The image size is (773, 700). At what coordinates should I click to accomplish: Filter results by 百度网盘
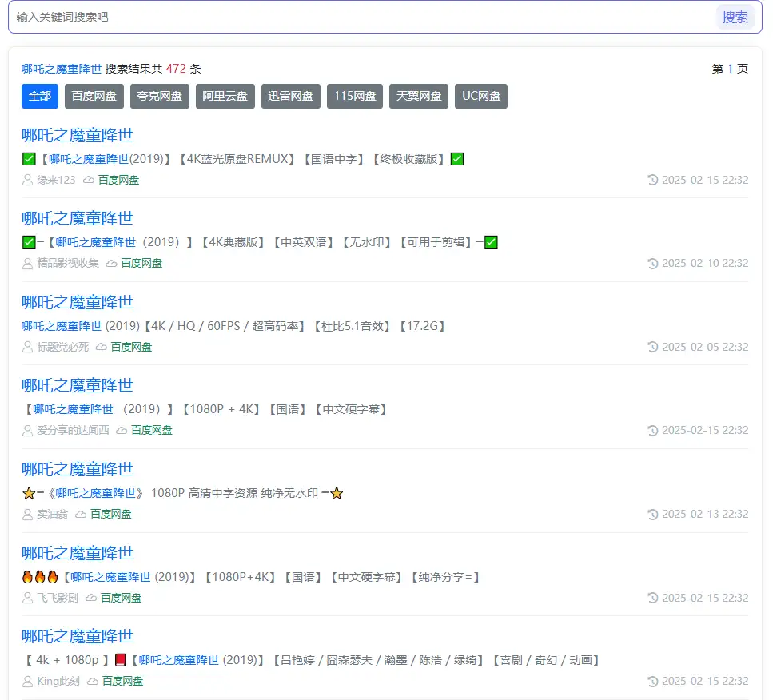pyautogui.click(x=94, y=97)
